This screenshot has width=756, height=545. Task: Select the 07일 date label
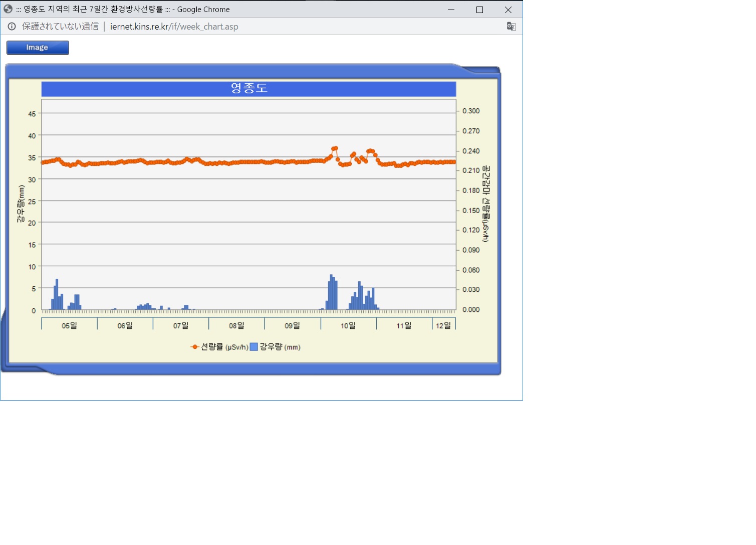tap(181, 326)
